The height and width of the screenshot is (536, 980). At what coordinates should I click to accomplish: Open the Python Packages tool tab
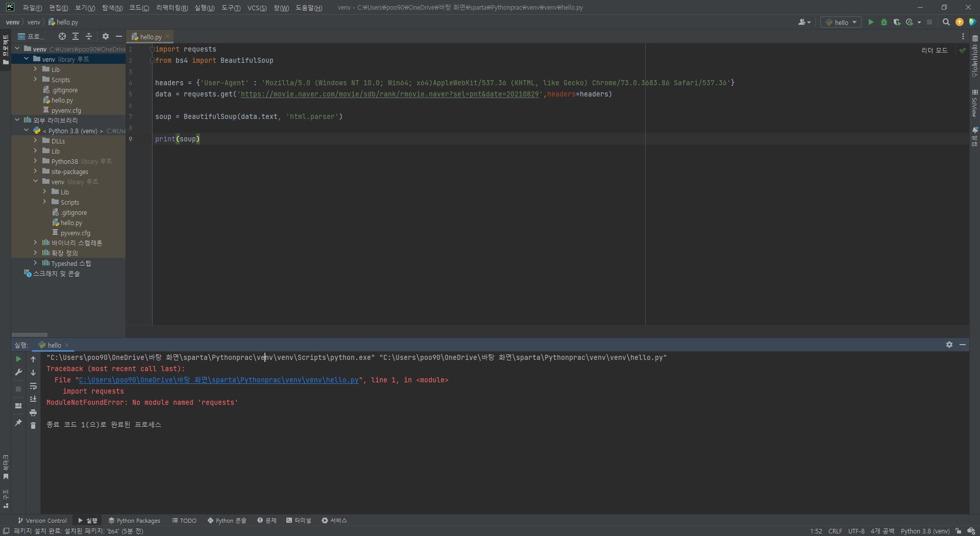[x=134, y=520]
